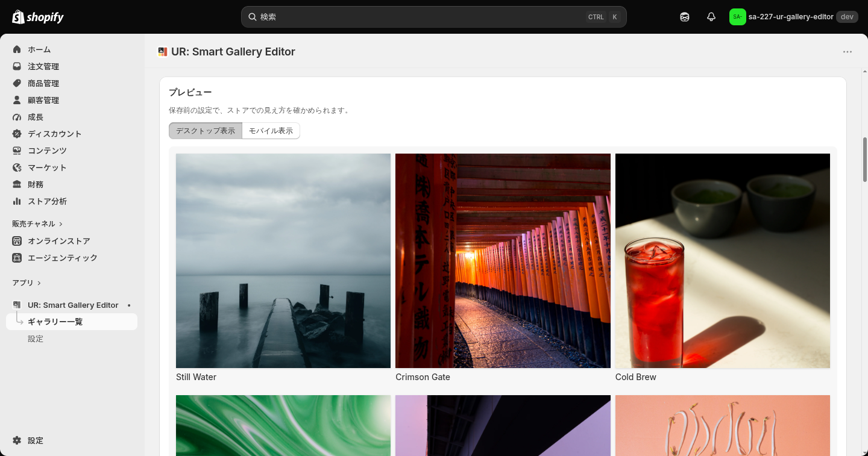Click the コンテンツ icon

point(17,151)
